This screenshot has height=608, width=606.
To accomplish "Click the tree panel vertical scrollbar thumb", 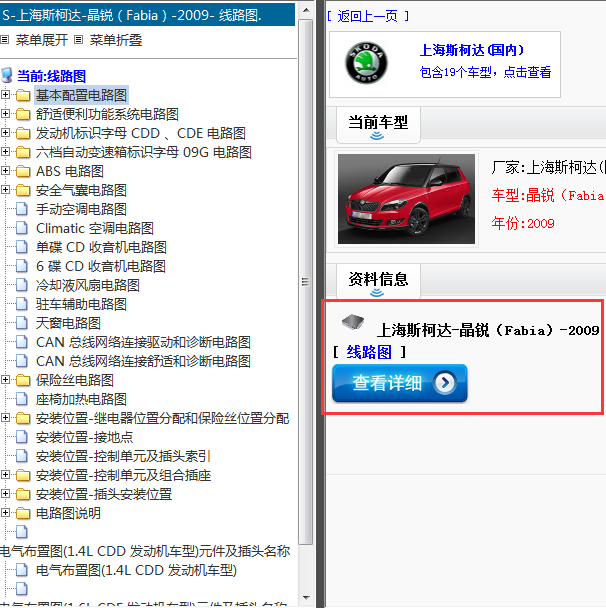I will coord(306,282).
